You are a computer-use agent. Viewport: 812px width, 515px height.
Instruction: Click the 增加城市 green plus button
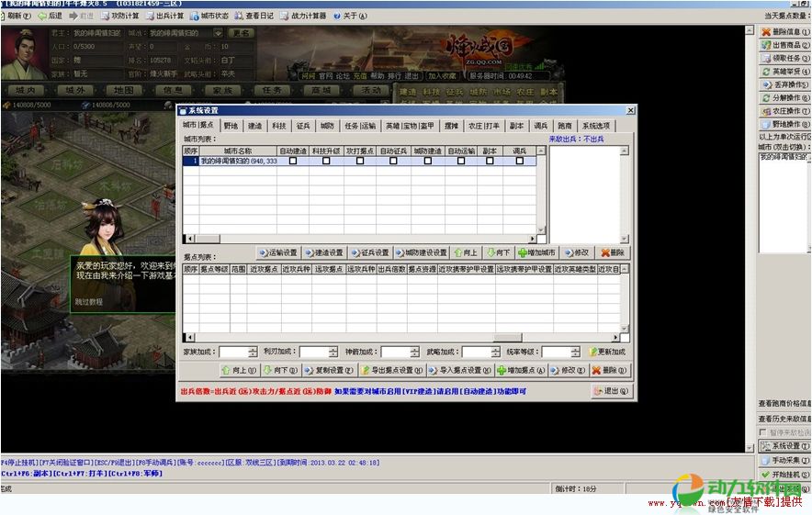pyautogui.click(x=536, y=252)
